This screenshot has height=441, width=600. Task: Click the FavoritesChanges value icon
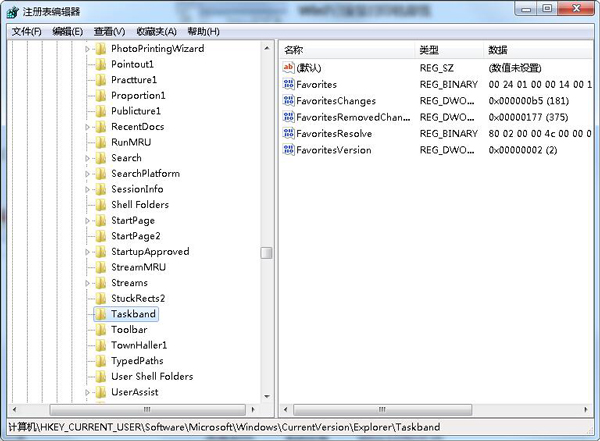[x=288, y=100]
